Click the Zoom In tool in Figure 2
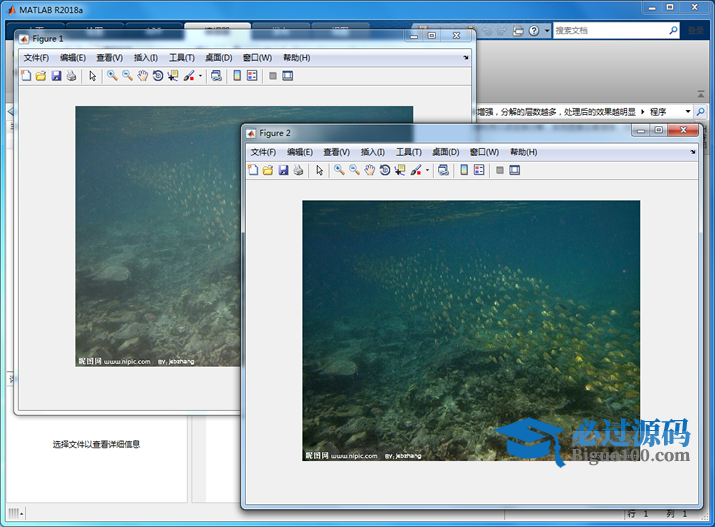 pyautogui.click(x=339, y=170)
